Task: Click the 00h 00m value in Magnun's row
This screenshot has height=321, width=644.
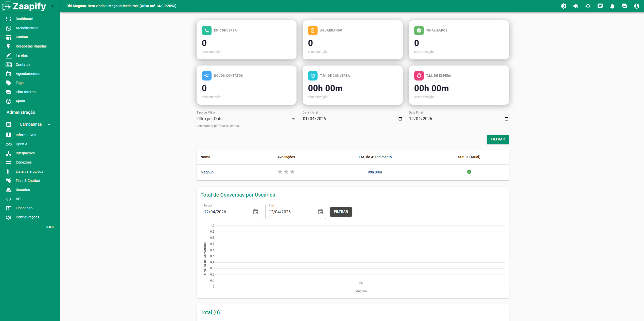Action: pos(375,172)
